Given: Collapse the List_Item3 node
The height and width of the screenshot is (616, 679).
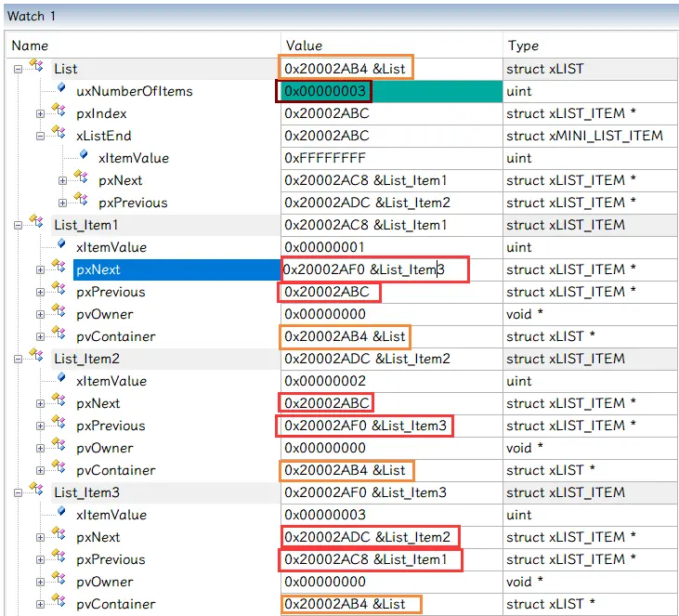Looking at the screenshot, I should point(19,492).
